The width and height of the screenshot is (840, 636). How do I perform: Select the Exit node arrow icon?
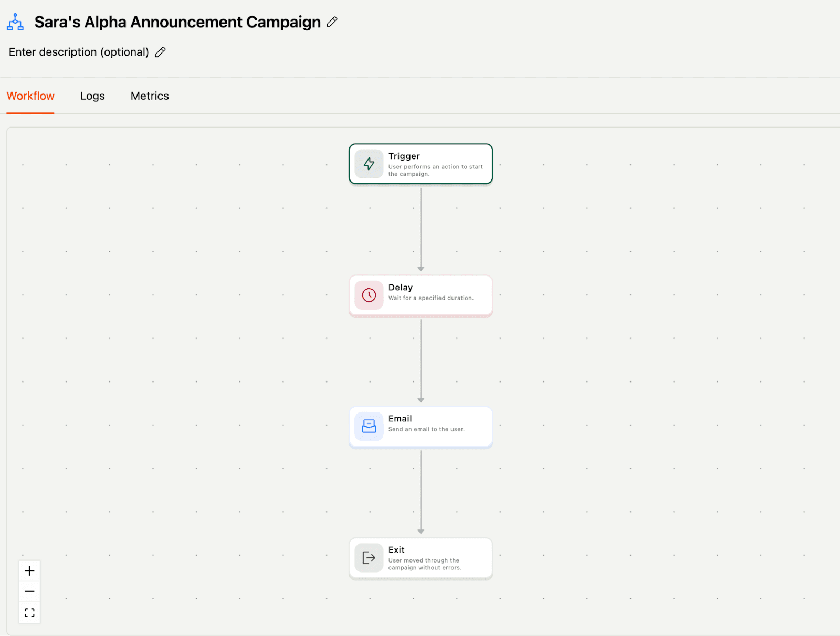pos(369,557)
